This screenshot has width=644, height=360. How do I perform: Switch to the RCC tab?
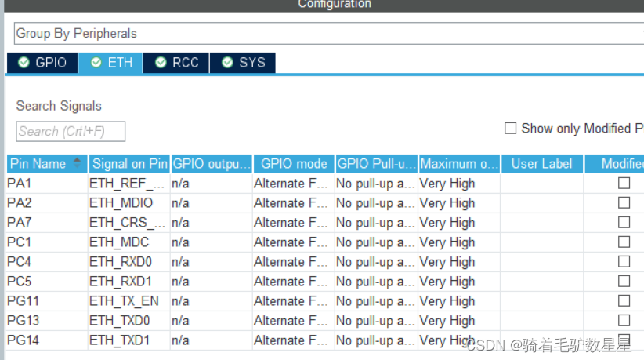[176, 63]
